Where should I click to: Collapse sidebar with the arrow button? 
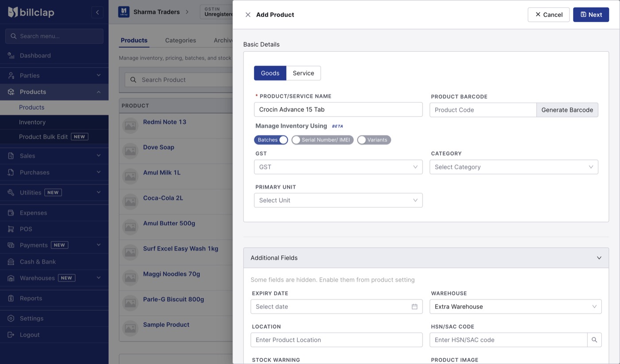97,12
